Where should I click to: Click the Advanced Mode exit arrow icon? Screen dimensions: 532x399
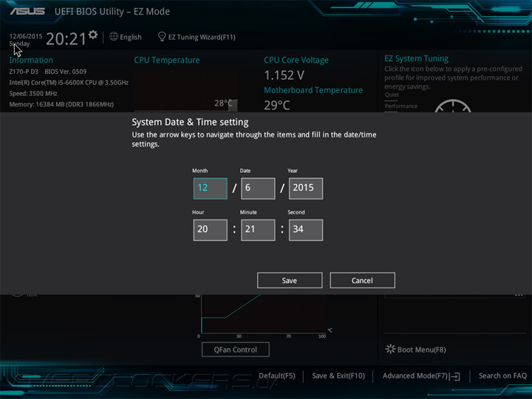[x=455, y=376]
